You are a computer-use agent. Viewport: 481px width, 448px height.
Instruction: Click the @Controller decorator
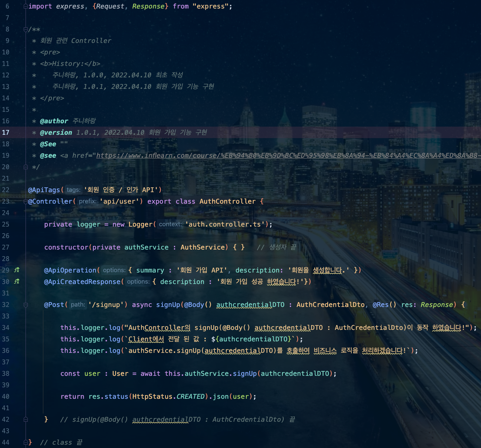point(50,201)
